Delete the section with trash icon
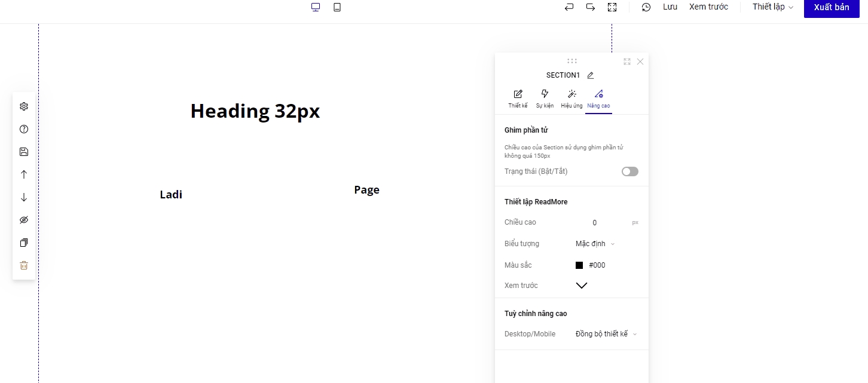The width and height of the screenshot is (868, 383). [24, 266]
